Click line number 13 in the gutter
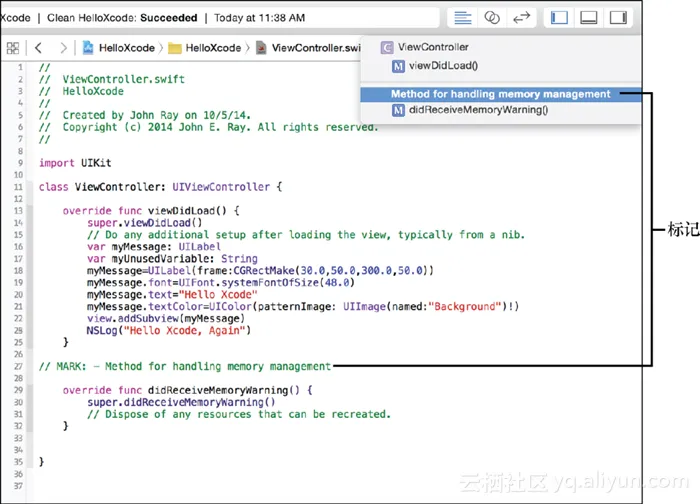 click(x=18, y=211)
